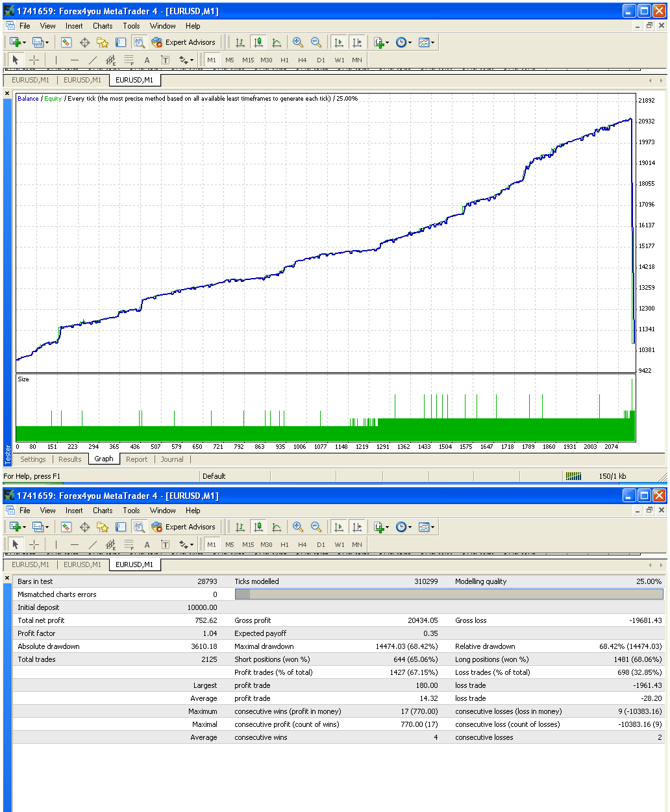Select active EURUSD,M1 chart tab in top window
The height and width of the screenshot is (812, 670).
click(134, 80)
